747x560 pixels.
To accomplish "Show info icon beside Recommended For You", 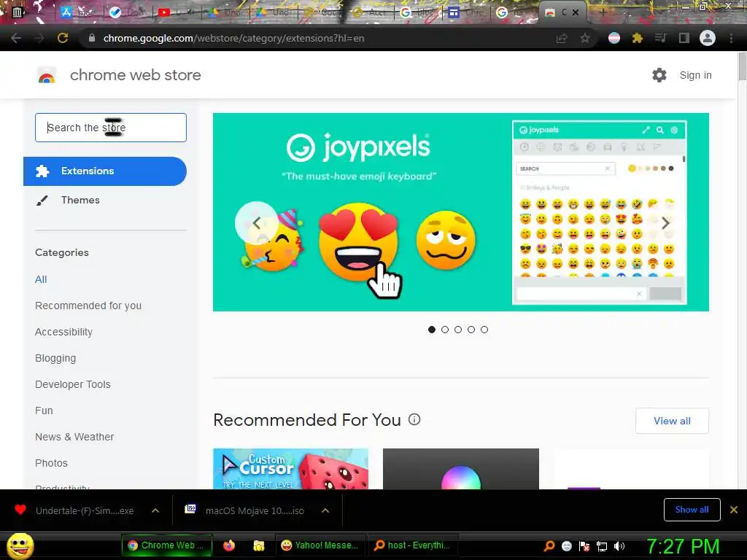I will pyautogui.click(x=414, y=419).
